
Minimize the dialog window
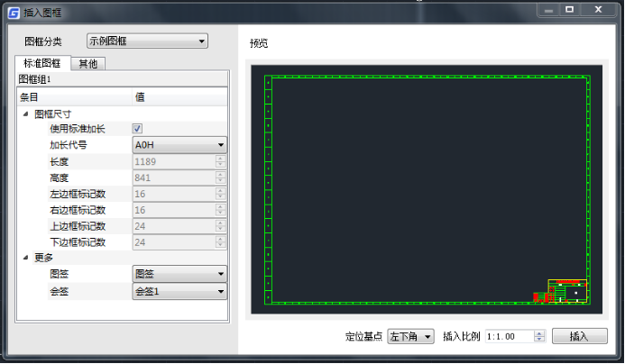pos(547,9)
